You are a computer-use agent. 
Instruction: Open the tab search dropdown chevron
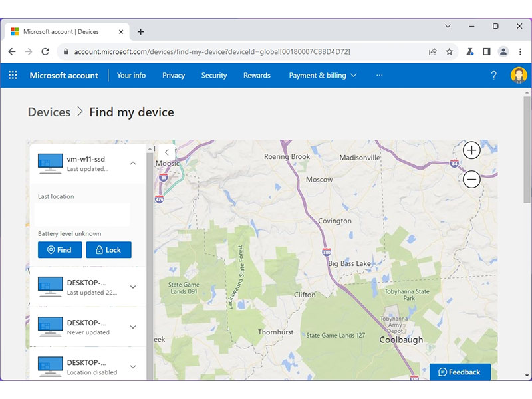(448, 26)
